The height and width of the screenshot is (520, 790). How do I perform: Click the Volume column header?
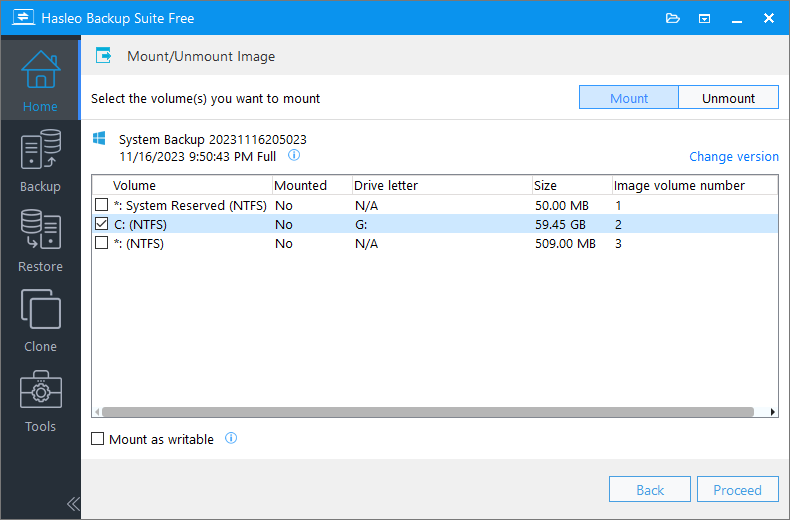click(x=182, y=185)
